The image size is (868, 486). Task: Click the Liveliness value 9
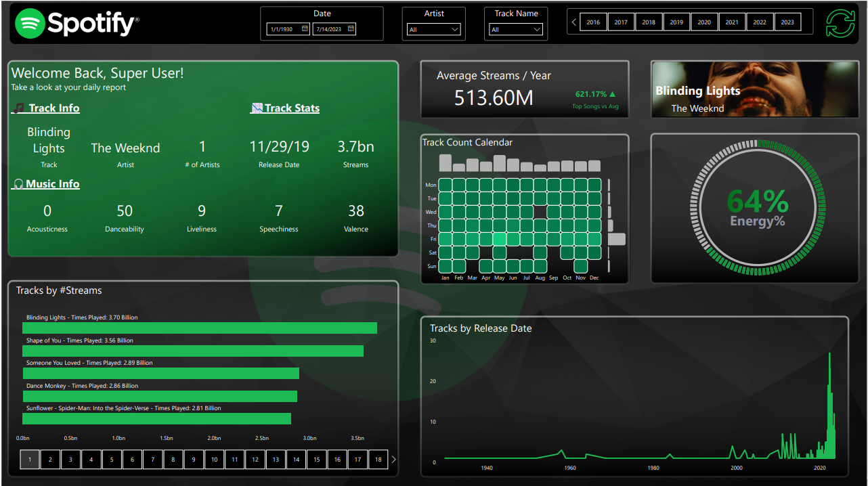202,211
